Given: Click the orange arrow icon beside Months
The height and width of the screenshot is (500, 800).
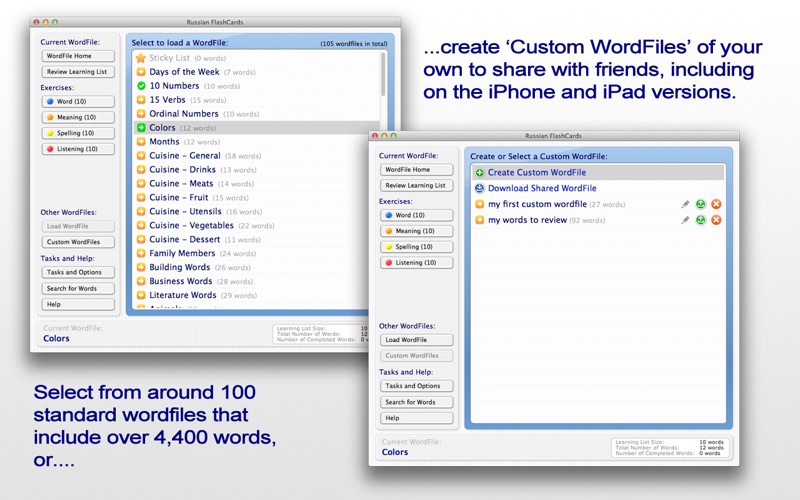Looking at the screenshot, I should click(141, 141).
